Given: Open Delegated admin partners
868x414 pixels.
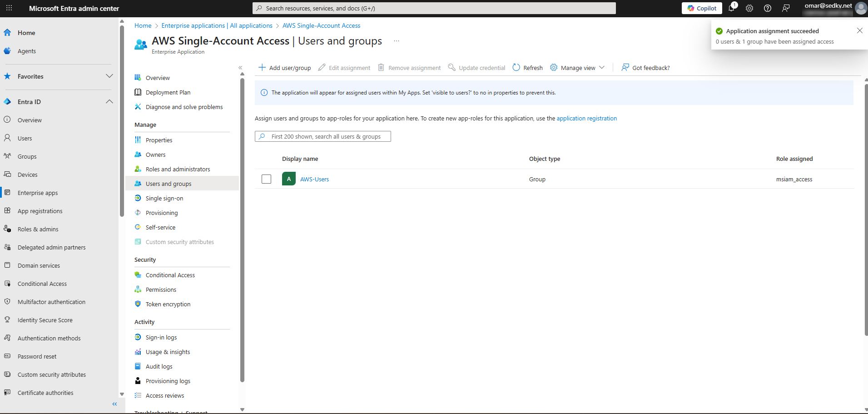Looking at the screenshot, I should point(51,247).
